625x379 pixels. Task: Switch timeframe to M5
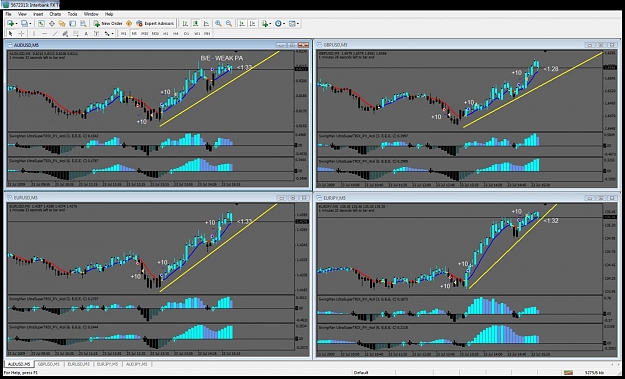[x=134, y=34]
